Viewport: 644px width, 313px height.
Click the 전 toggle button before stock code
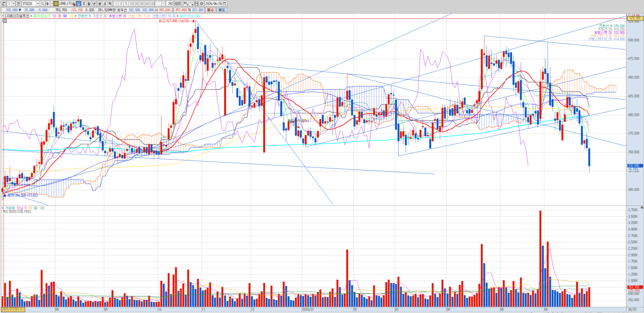coord(18,3)
